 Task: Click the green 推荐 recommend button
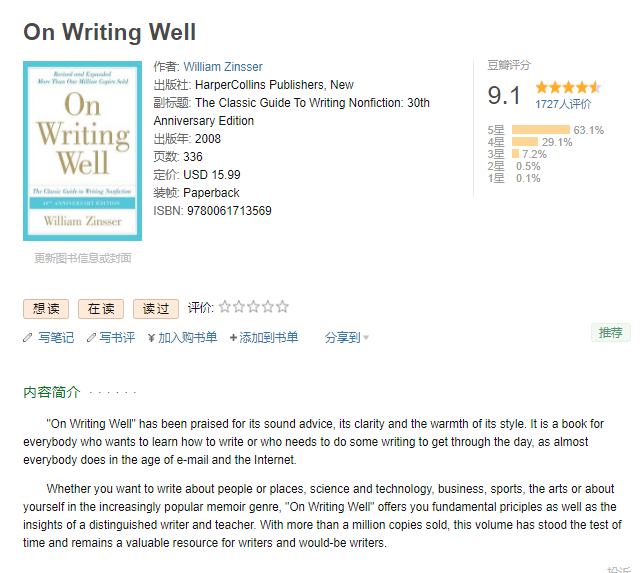point(610,332)
